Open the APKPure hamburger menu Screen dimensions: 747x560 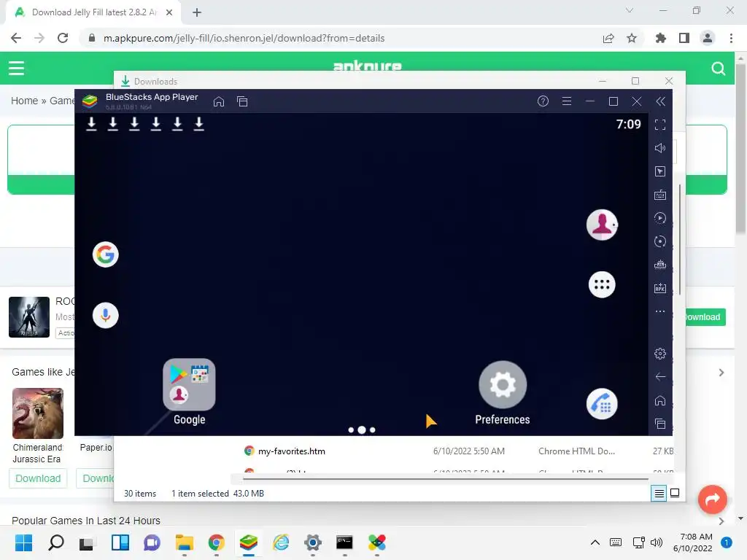tap(16, 68)
